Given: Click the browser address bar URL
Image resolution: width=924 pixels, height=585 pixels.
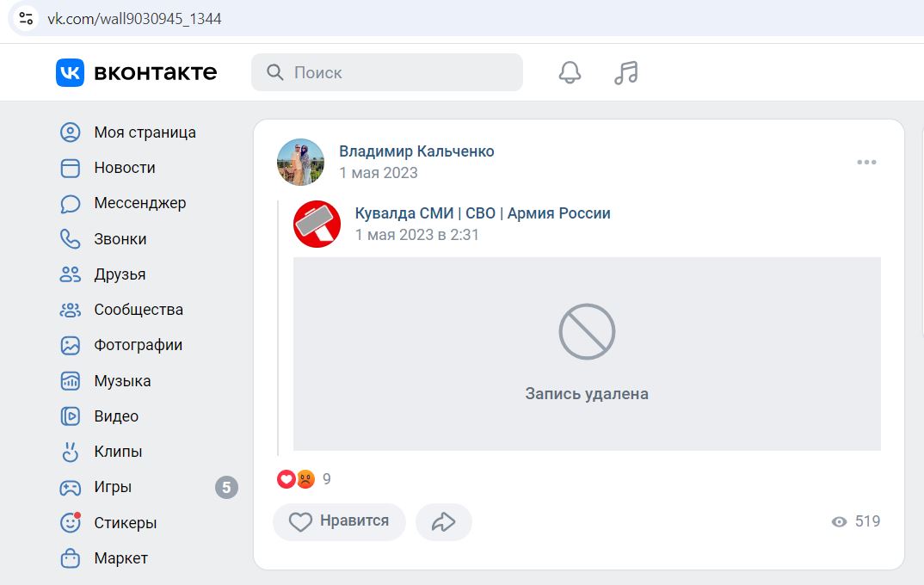Looking at the screenshot, I should click(x=134, y=19).
